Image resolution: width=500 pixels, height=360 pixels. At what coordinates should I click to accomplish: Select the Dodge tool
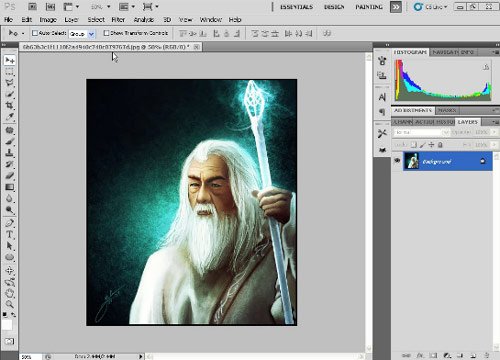10,210
